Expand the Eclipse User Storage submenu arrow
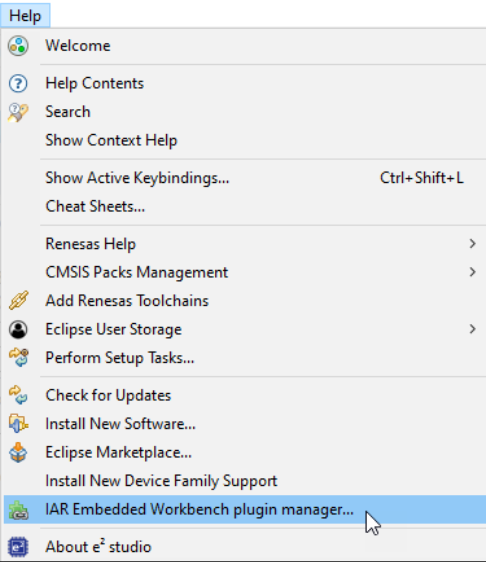486x562 pixels. (472, 329)
